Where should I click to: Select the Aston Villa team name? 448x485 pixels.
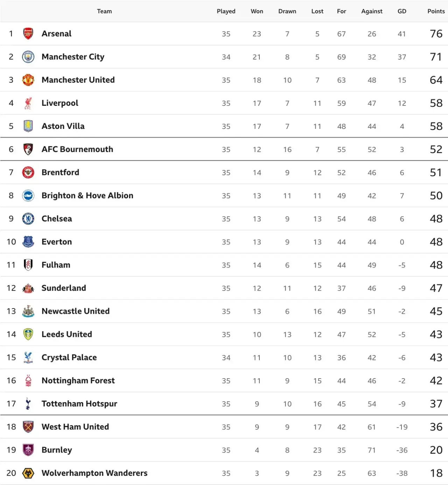pyautogui.click(x=63, y=126)
